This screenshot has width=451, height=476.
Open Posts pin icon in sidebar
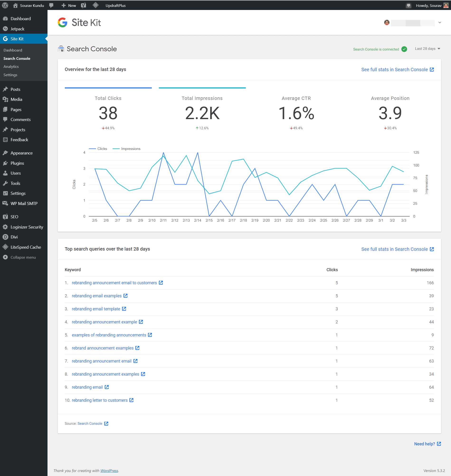[5, 89]
